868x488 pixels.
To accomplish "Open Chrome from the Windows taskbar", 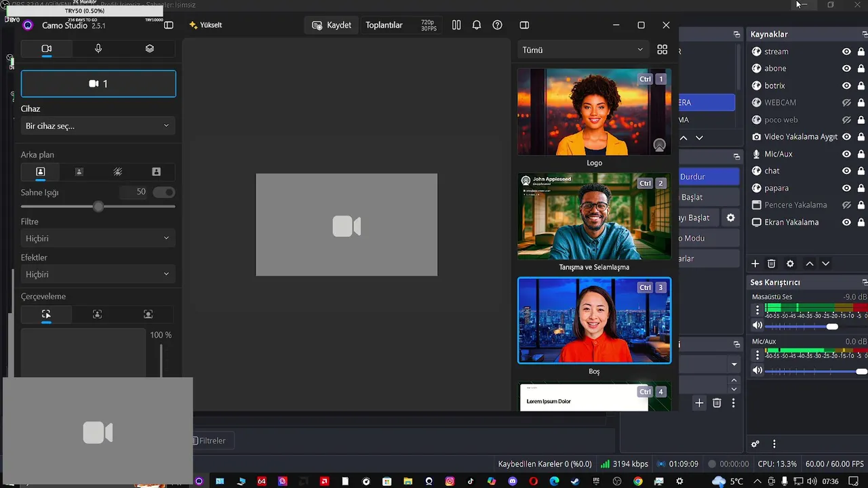I will [638, 481].
